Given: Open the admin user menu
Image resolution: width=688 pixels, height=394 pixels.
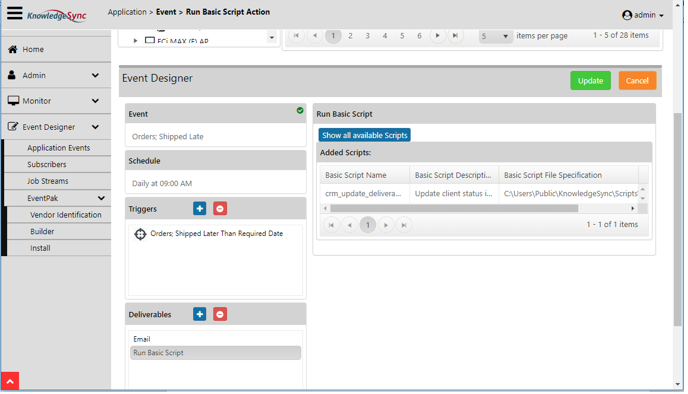Looking at the screenshot, I should tap(642, 15).
